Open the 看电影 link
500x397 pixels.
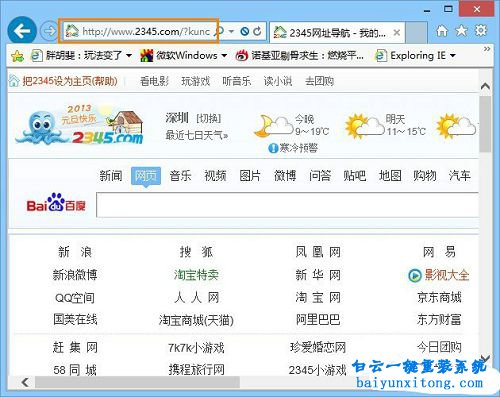154,81
